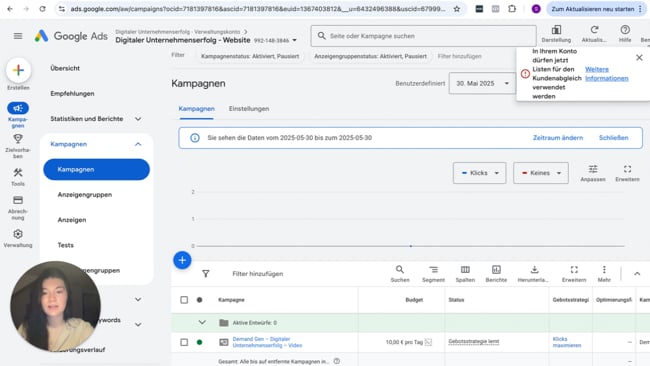Click Klicks maximieren bid strategy link
The image size is (650, 366).
pyautogui.click(x=567, y=342)
